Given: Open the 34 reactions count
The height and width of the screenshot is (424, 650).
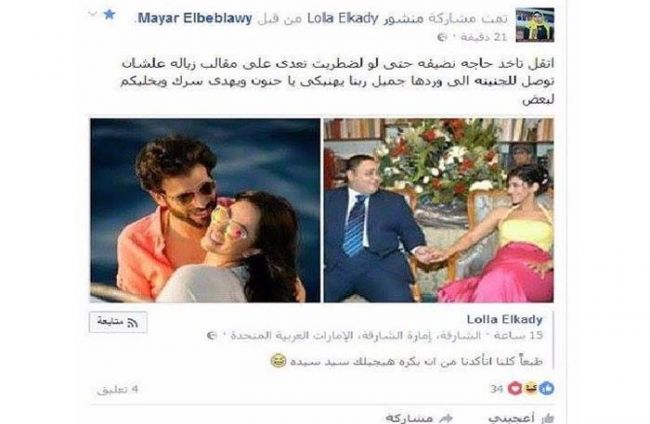Looking at the screenshot, I should point(496,389).
